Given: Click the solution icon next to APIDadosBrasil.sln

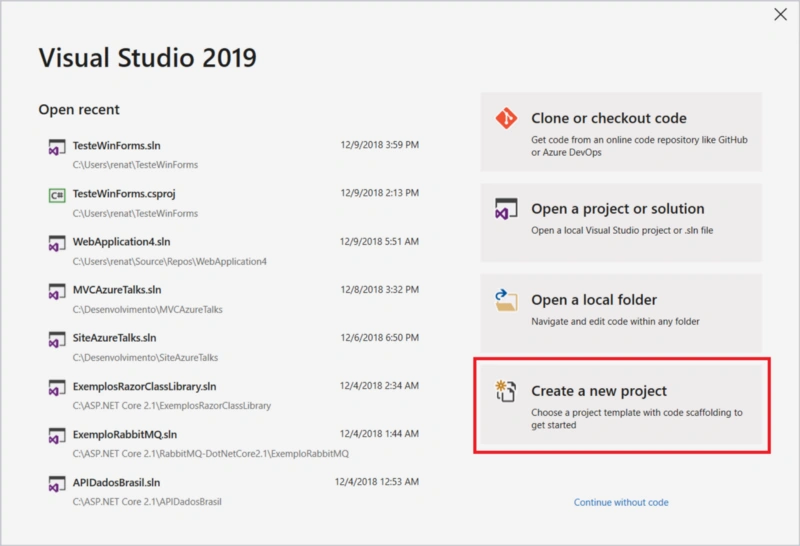Looking at the screenshot, I should [x=57, y=484].
